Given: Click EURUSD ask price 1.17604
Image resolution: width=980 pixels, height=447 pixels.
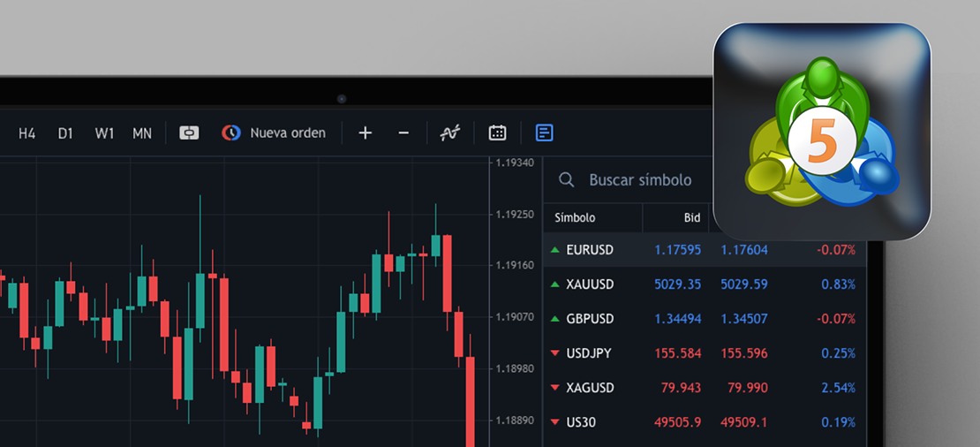Looking at the screenshot, I should click(x=744, y=250).
